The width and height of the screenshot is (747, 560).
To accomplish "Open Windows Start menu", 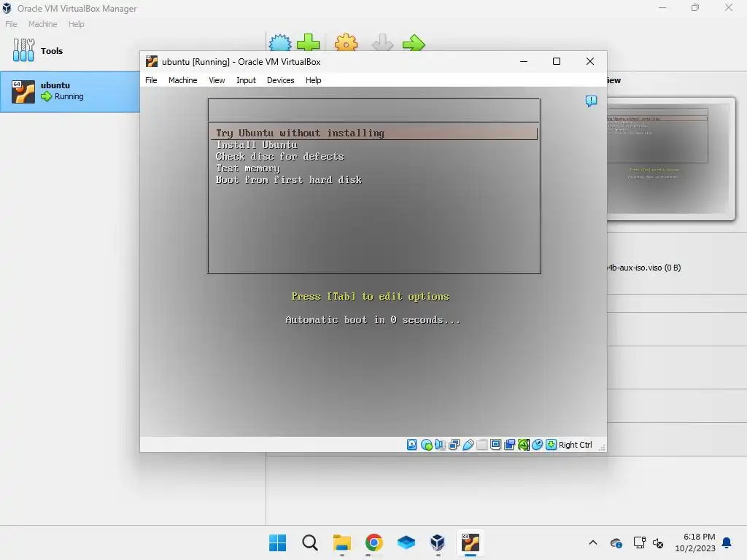I will 278,542.
